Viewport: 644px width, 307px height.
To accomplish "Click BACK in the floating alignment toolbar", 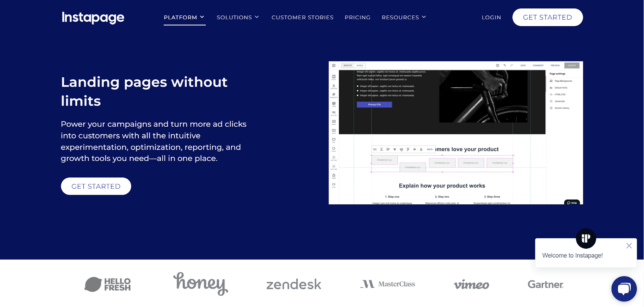I will [430, 149].
